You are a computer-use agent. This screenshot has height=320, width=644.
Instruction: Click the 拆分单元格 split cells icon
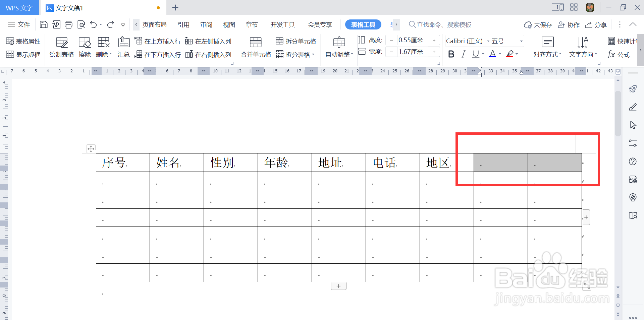(280, 41)
